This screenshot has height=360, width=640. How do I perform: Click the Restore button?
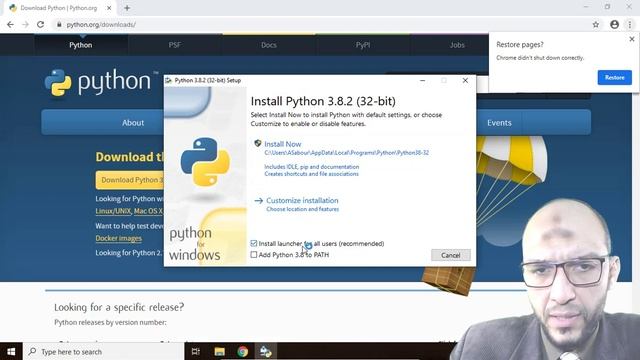tap(614, 78)
